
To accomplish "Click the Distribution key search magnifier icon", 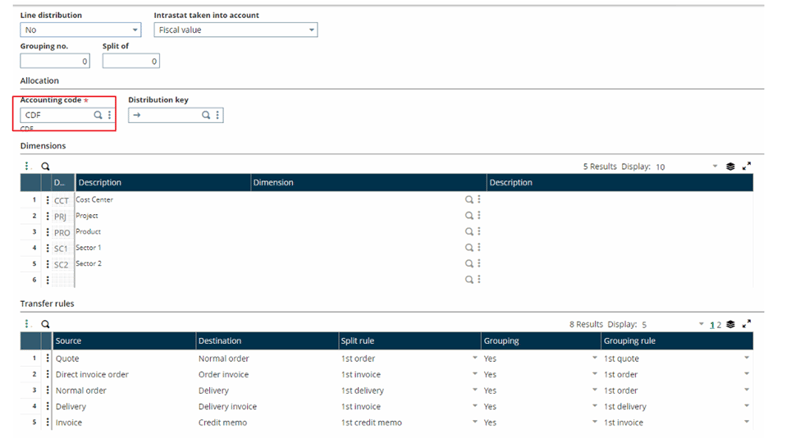I will click(206, 115).
